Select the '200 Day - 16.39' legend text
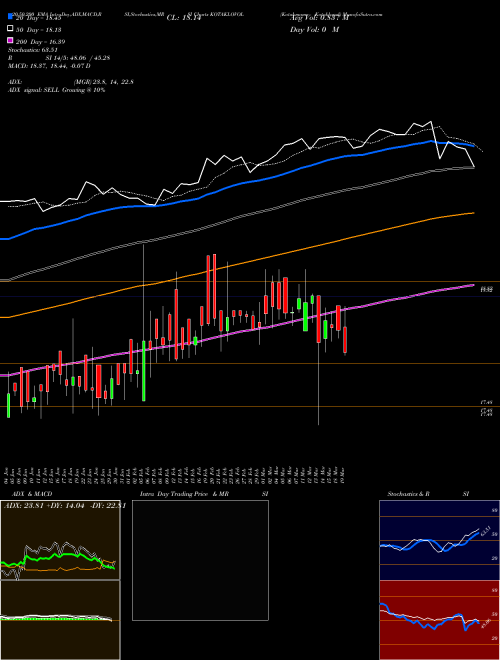The width and height of the screenshot is (500, 660). (40, 41)
